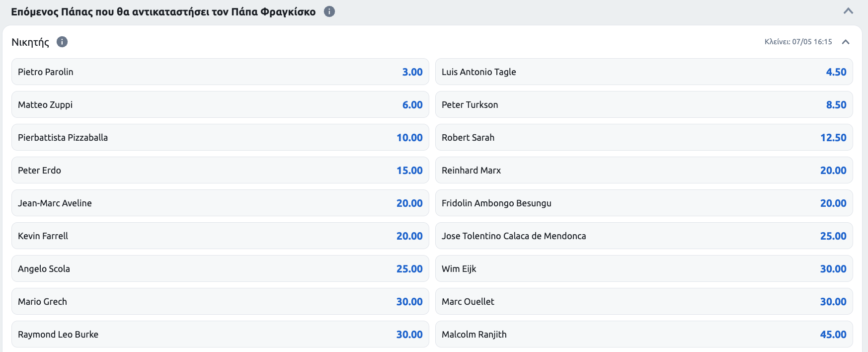Collapse the next Pope event section
This screenshot has width=868, height=352.
[848, 11]
